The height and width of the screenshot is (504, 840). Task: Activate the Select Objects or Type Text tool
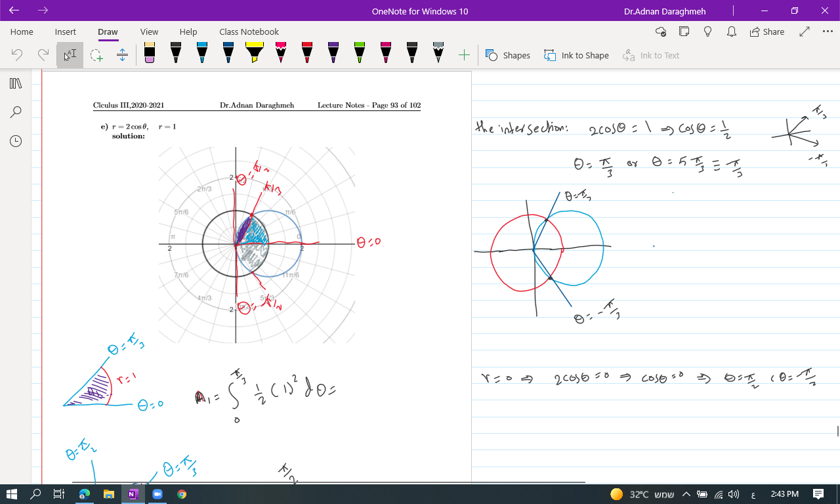click(x=70, y=55)
